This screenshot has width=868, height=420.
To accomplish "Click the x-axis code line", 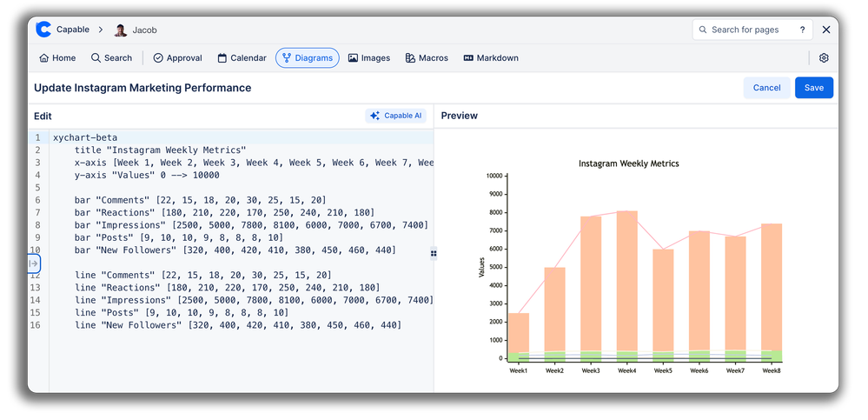I will (x=254, y=163).
